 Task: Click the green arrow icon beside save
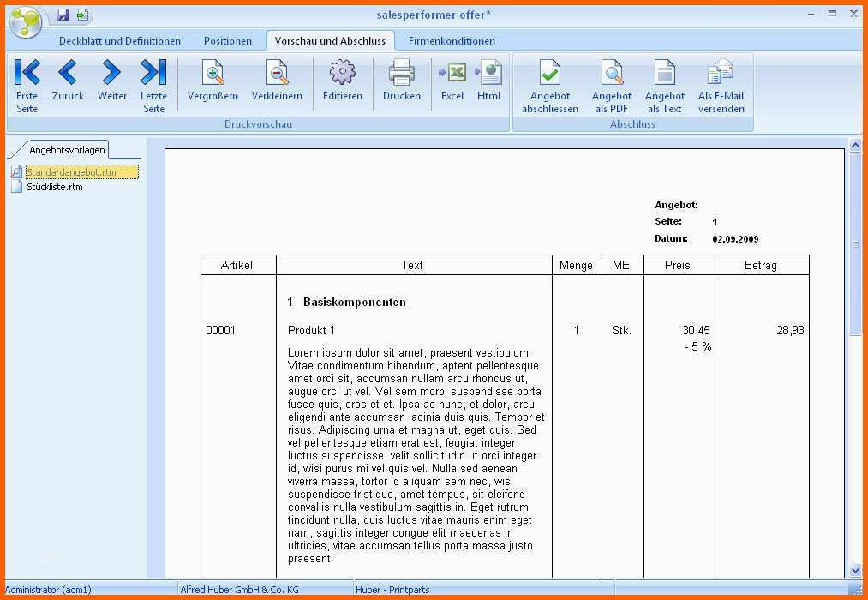tap(82, 15)
